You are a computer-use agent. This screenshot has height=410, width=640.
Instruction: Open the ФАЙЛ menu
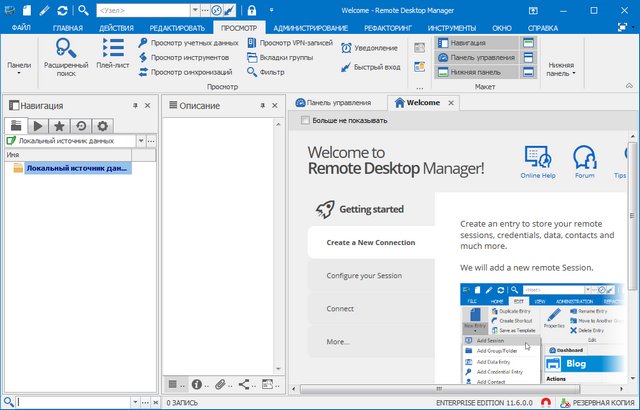pos(21,28)
